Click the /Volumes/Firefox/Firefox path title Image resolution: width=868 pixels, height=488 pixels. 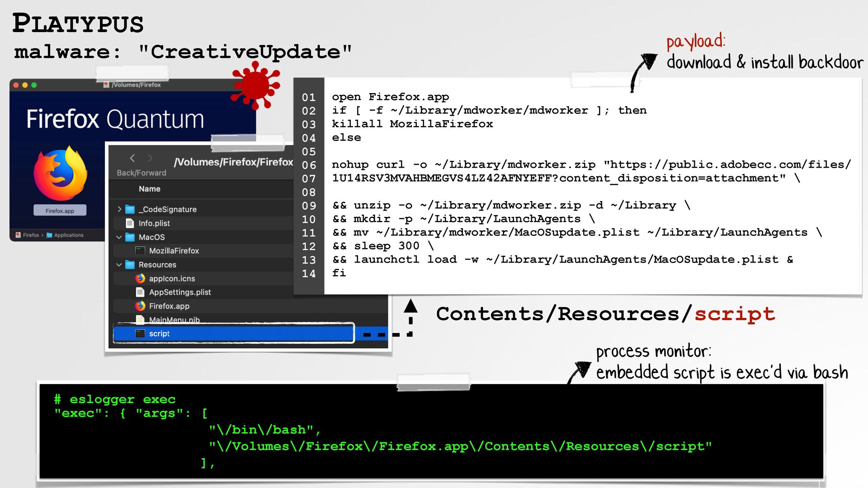tap(234, 162)
